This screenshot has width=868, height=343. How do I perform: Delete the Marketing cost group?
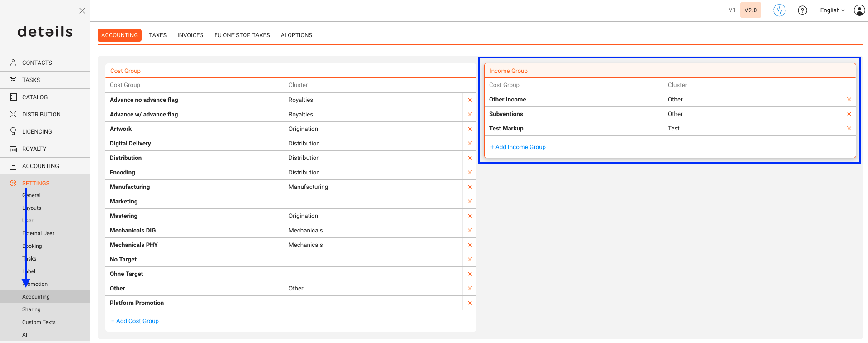(x=470, y=201)
